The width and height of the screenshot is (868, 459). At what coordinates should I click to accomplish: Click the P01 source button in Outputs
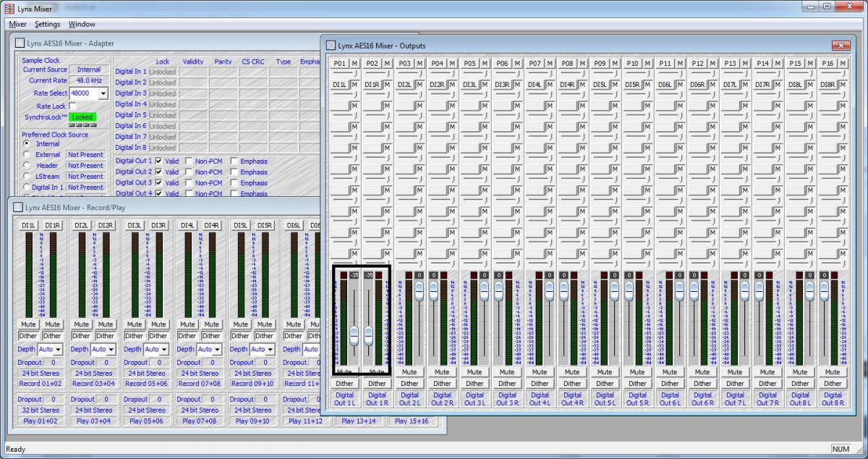pos(340,64)
